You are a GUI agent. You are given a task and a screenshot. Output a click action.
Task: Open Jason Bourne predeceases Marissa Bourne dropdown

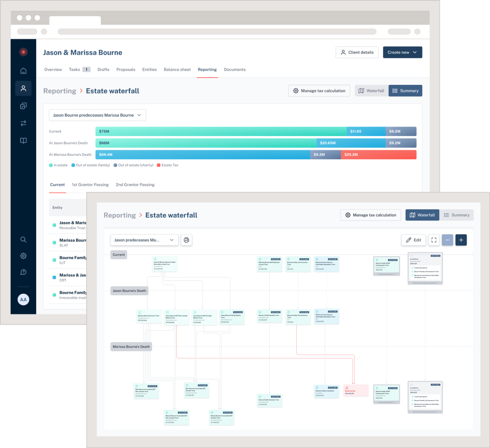coord(97,115)
